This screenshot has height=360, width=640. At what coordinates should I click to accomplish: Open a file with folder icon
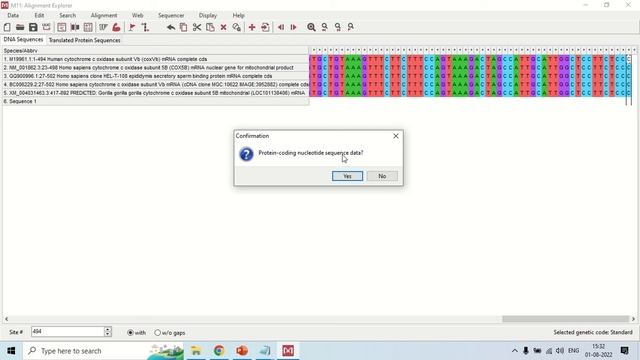pos(20,27)
